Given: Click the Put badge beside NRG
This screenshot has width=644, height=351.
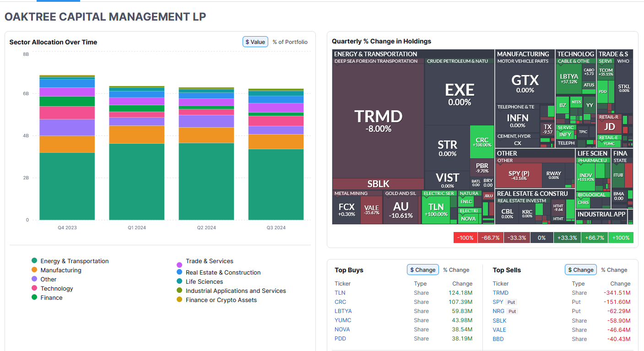Looking at the screenshot, I should tap(512, 311).
